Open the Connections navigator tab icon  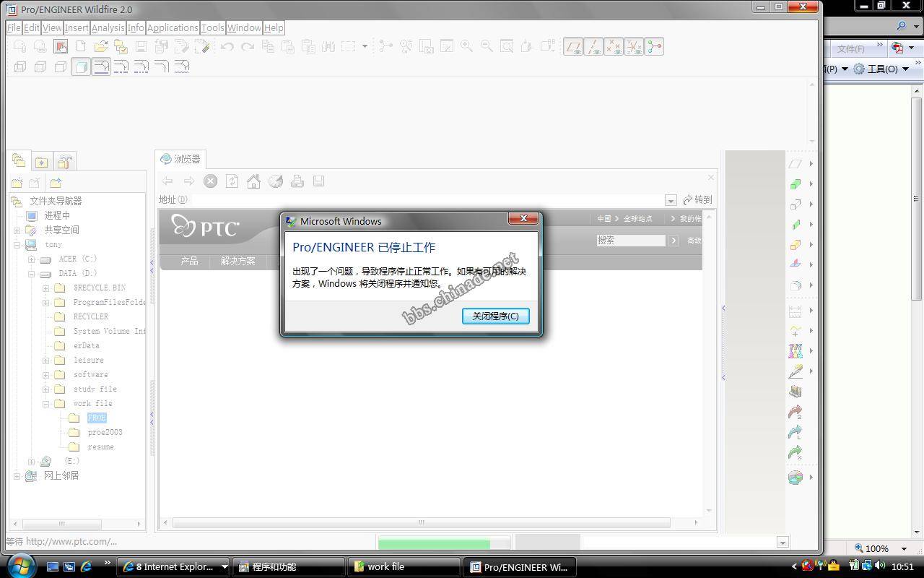pyautogui.click(x=65, y=161)
